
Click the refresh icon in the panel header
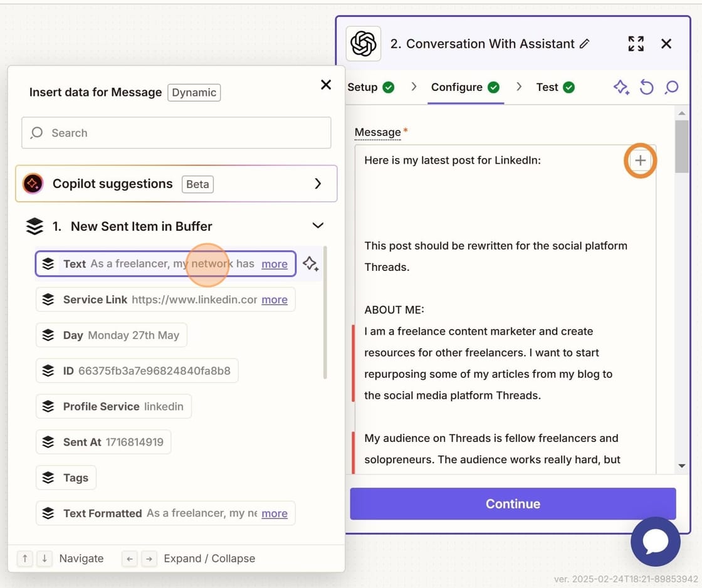tap(646, 88)
